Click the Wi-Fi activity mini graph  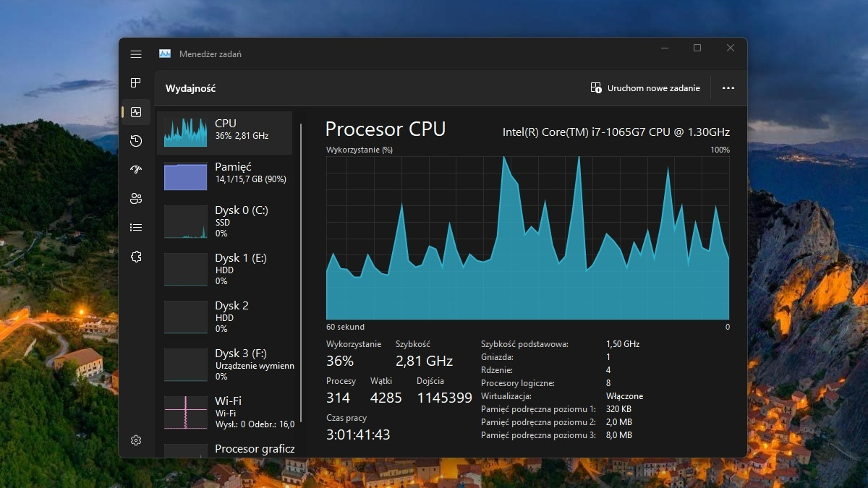pos(186,412)
